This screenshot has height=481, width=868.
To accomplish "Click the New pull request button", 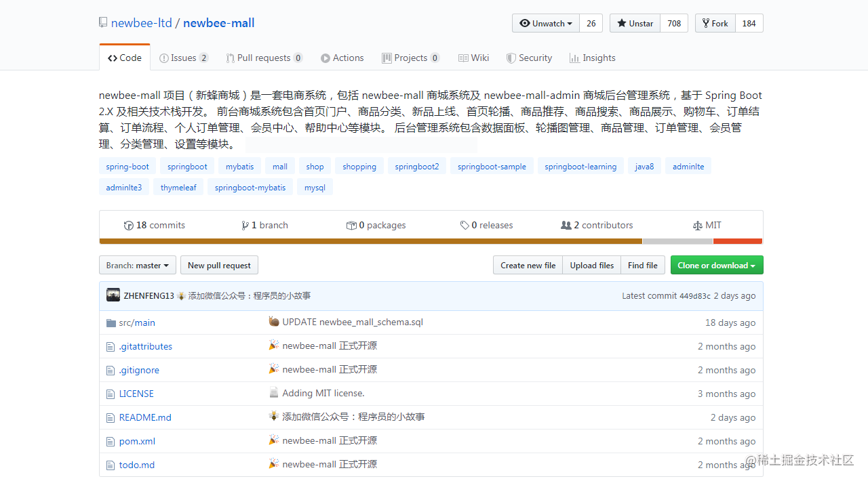I will [219, 265].
